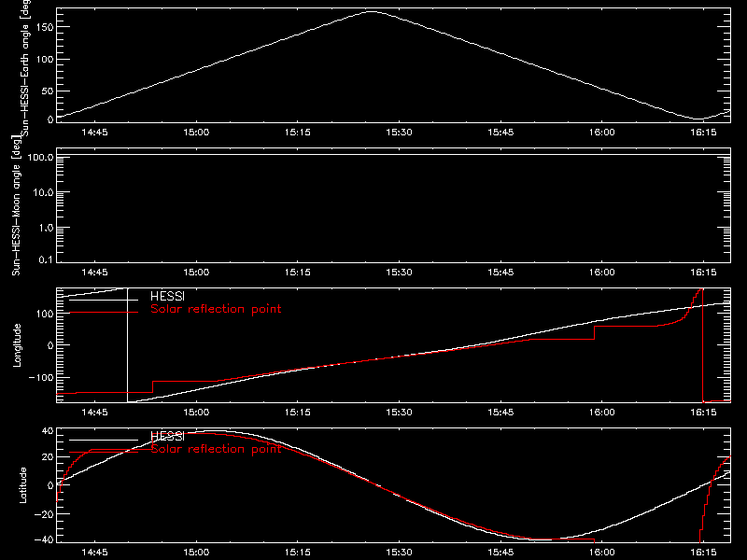Image resolution: width=747 pixels, height=560 pixels.
Task: Click 16:00 under the Longitude plot
Action: (602, 413)
